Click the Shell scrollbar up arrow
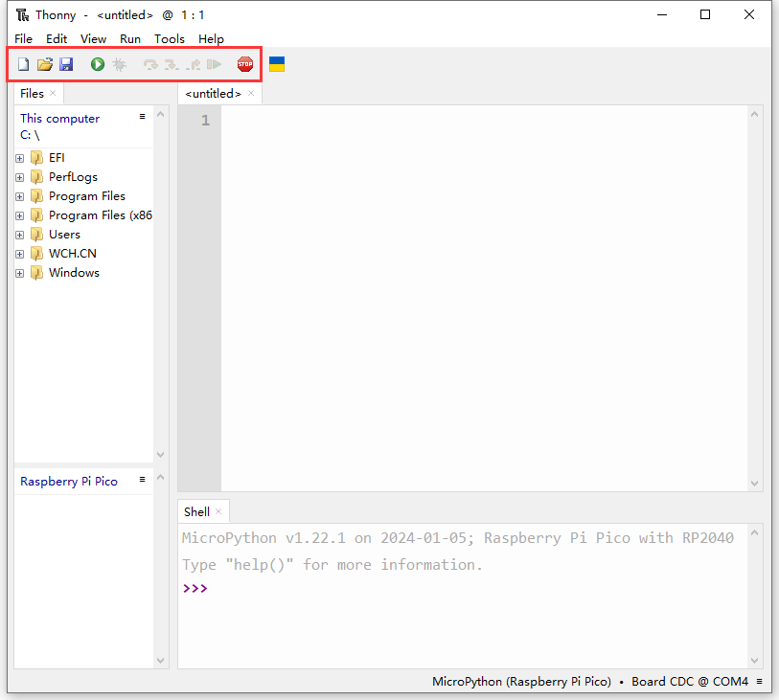 point(755,533)
